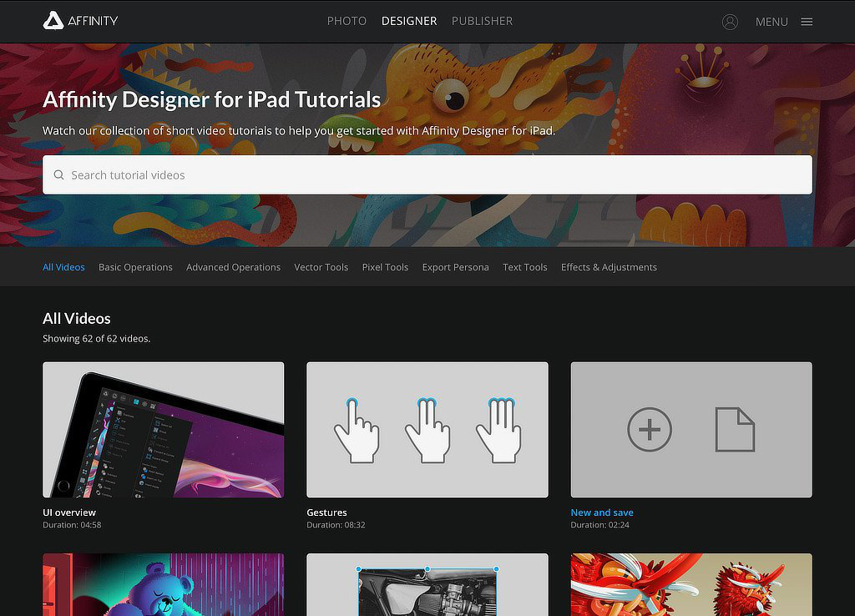Click into the Search tutorial videos field
The width and height of the screenshot is (855, 616).
pos(434,175)
